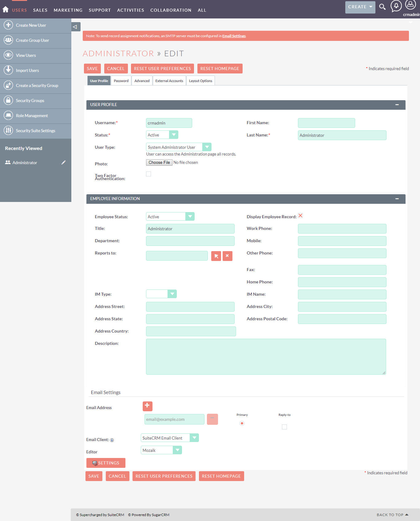The width and height of the screenshot is (420, 521).
Task: Focus the First Name input field
Action: click(327, 123)
